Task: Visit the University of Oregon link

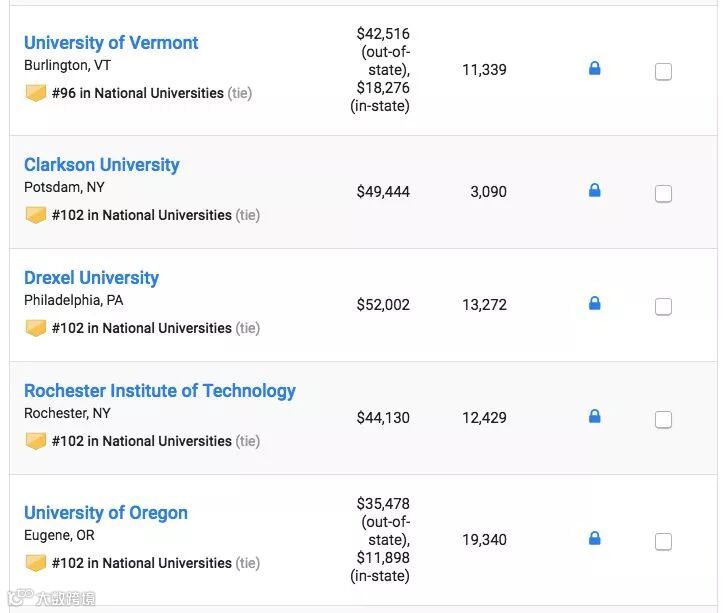Action: tap(106, 513)
